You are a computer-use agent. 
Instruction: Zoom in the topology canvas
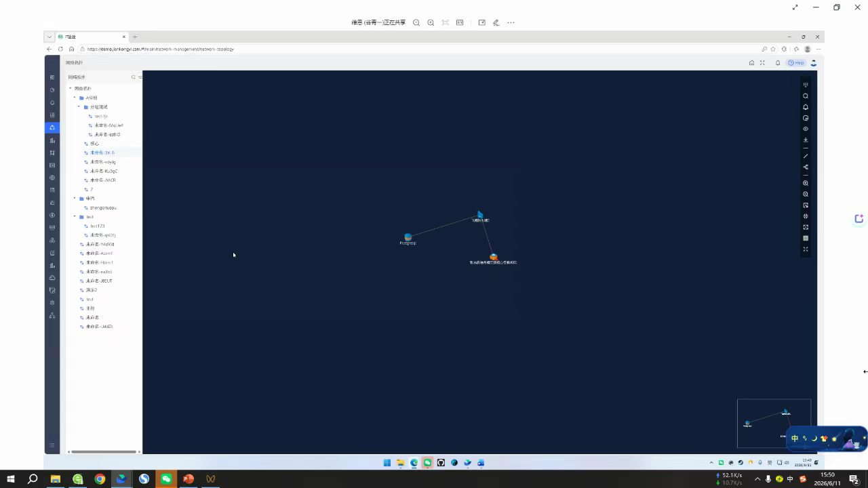coord(806,184)
